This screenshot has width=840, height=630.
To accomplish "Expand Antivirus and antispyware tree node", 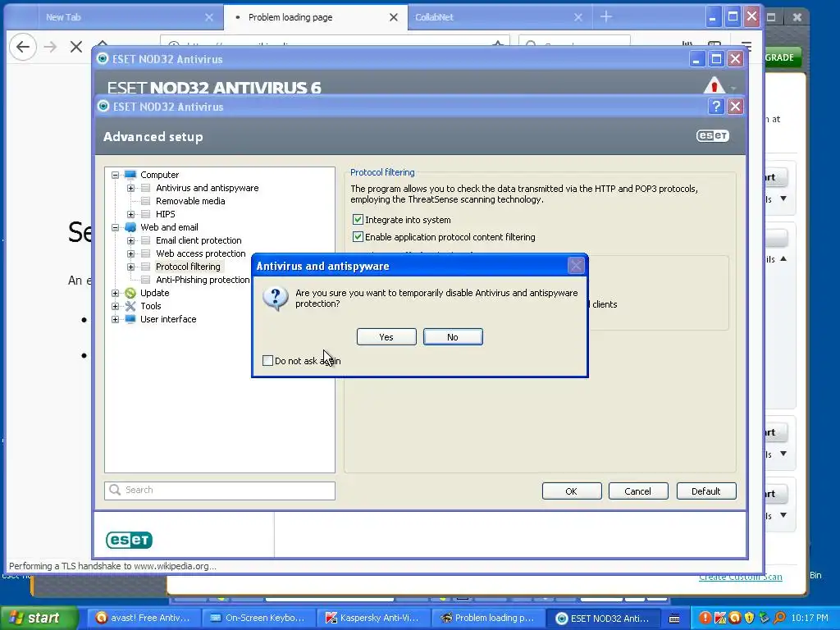I will pos(130,188).
